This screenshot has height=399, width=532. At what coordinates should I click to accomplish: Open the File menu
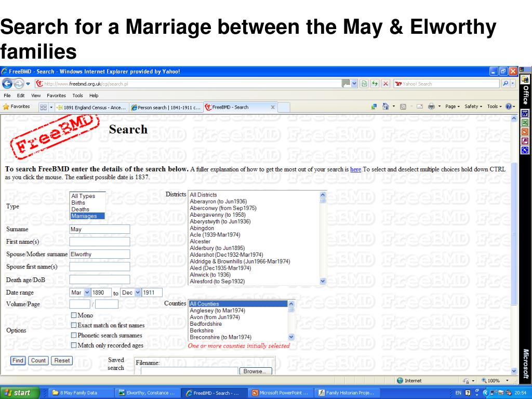7,96
